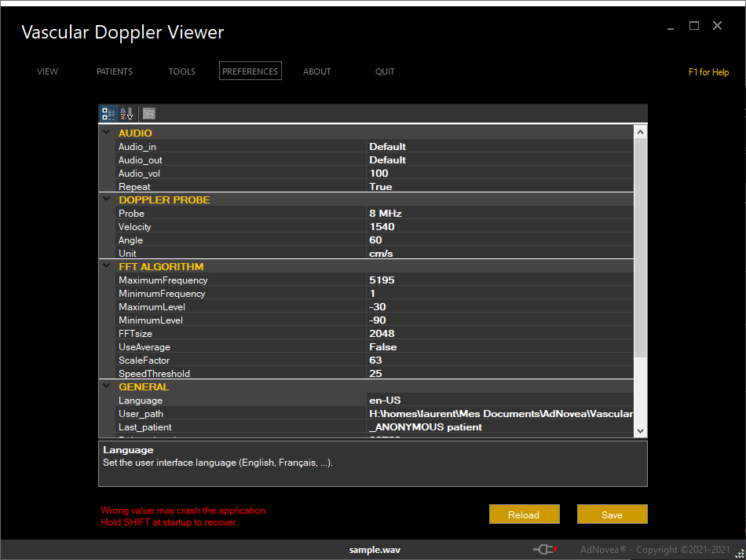Edit the Angle value 60
The width and height of the screenshot is (746, 560).
[x=500, y=240]
